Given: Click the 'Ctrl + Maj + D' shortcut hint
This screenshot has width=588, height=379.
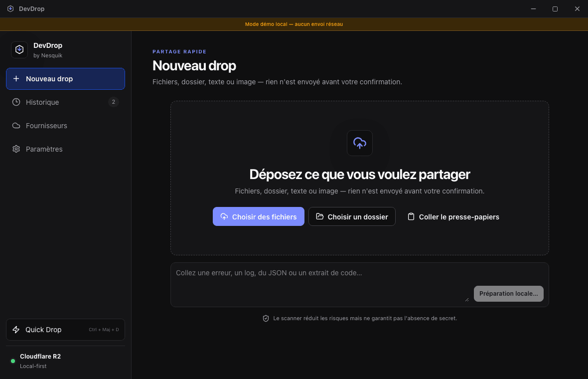Looking at the screenshot, I should coord(104,330).
